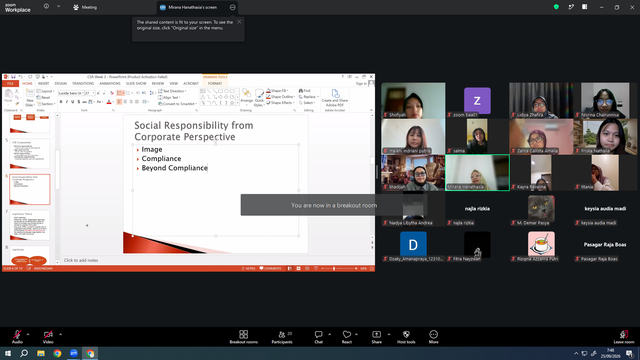
Task: Click Text Direction button
Action: pyautogui.click(x=172, y=91)
